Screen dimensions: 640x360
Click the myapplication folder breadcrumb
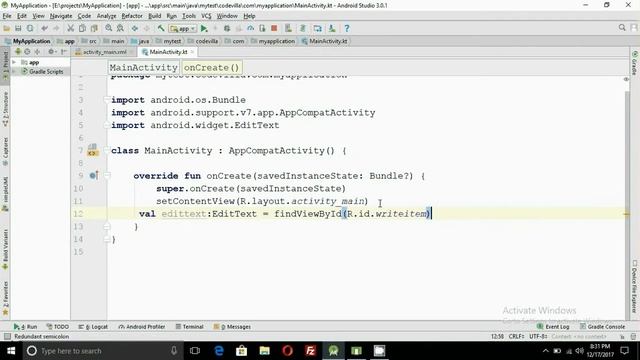pos(273,41)
